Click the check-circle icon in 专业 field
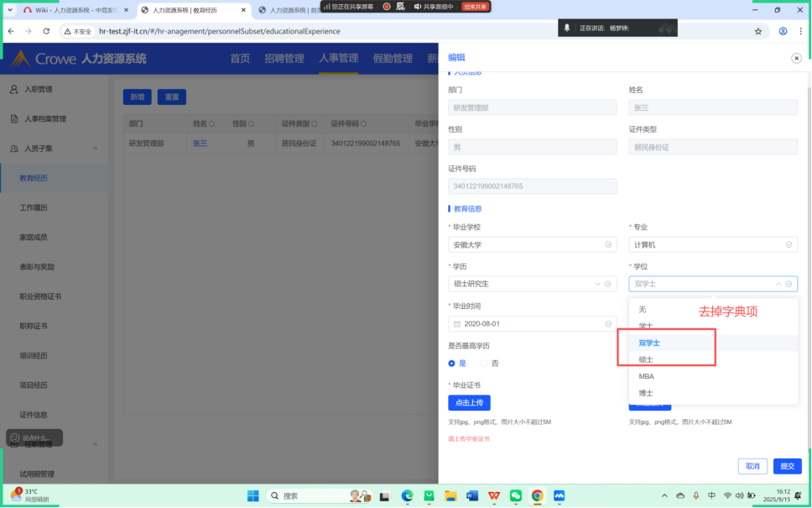 [x=789, y=244]
